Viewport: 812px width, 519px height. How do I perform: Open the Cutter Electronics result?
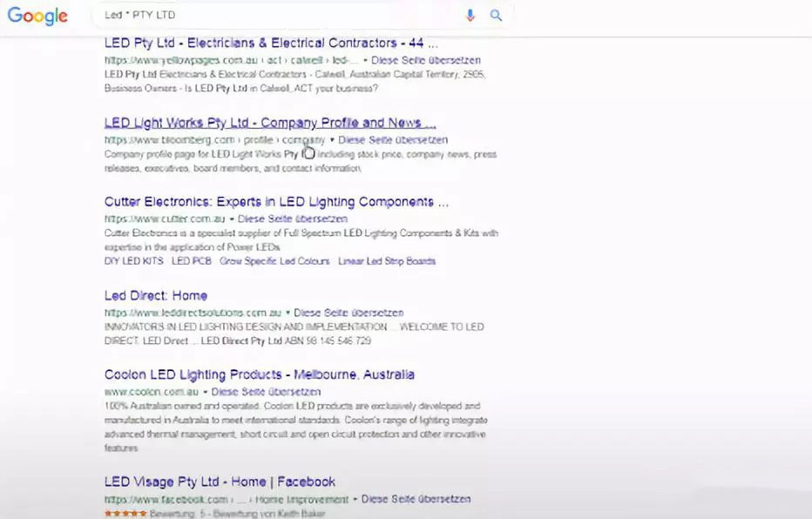coord(274,201)
